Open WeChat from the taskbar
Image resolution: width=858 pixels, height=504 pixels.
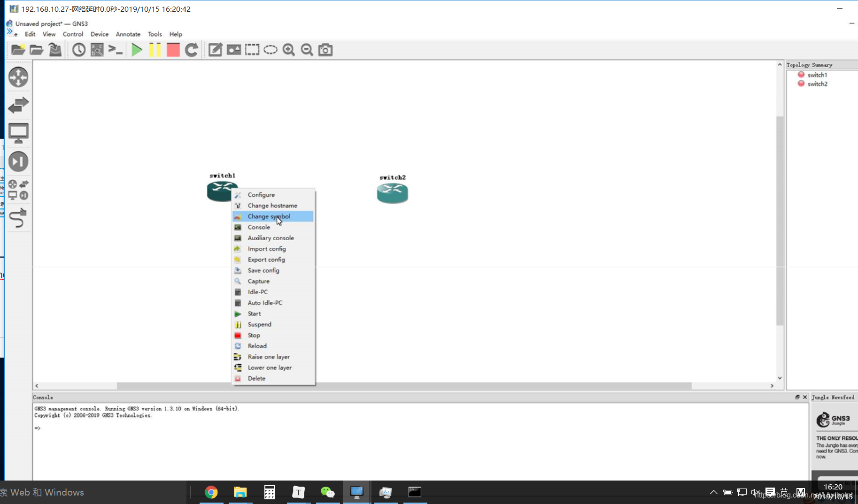pyautogui.click(x=327, y=492)
